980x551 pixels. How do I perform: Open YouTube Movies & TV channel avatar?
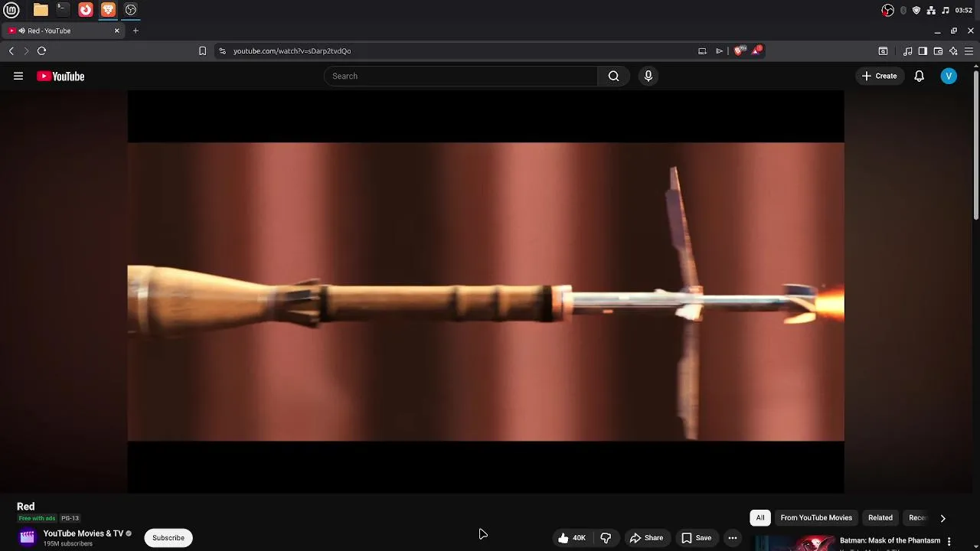pyautogui.click(x=28, y=537)
